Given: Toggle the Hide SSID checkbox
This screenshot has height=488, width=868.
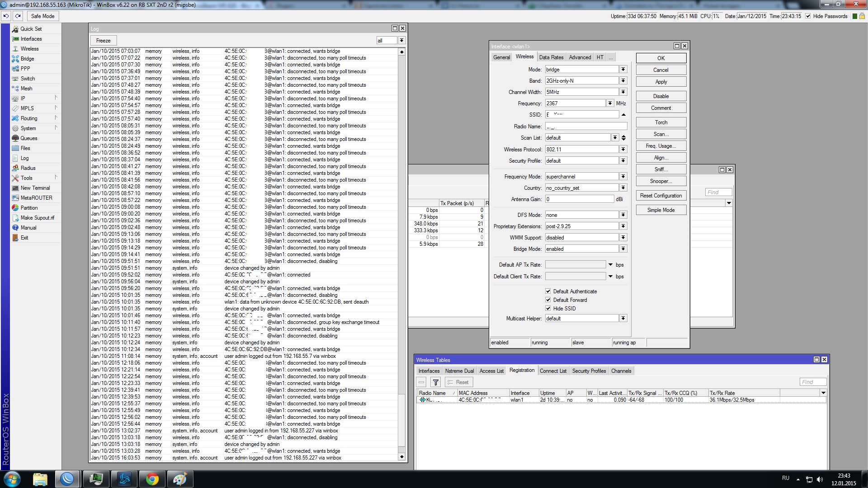Looking at the screenshot, I should pos(548,309).
